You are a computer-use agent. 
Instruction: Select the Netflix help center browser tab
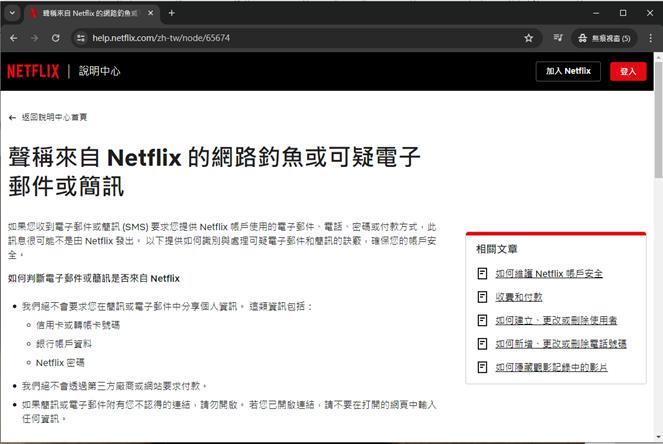pyautogui.click(x=91, y=13)
